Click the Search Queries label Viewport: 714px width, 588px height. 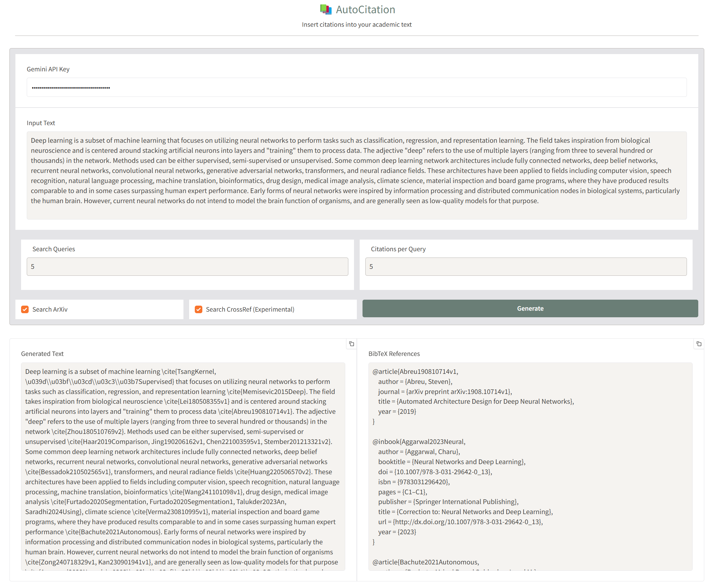53,249
